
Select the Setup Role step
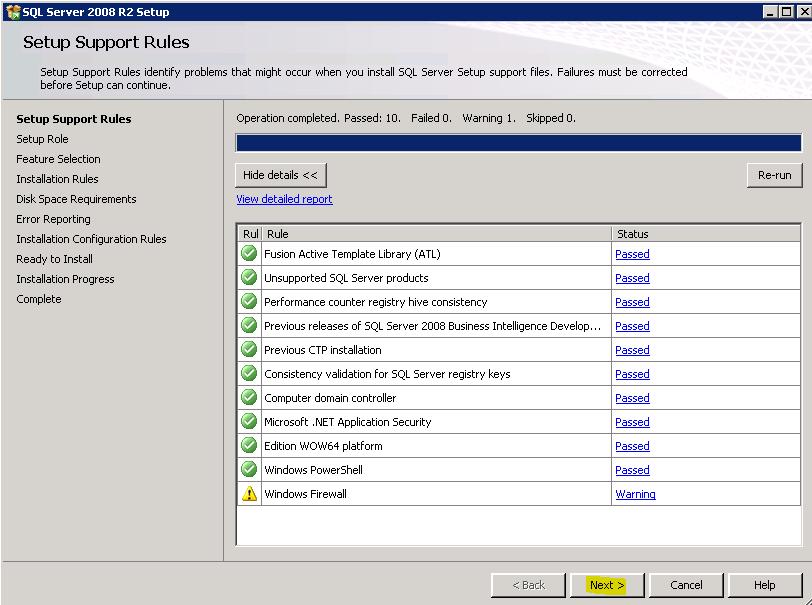pyautogui.click(x=42, y=139)
